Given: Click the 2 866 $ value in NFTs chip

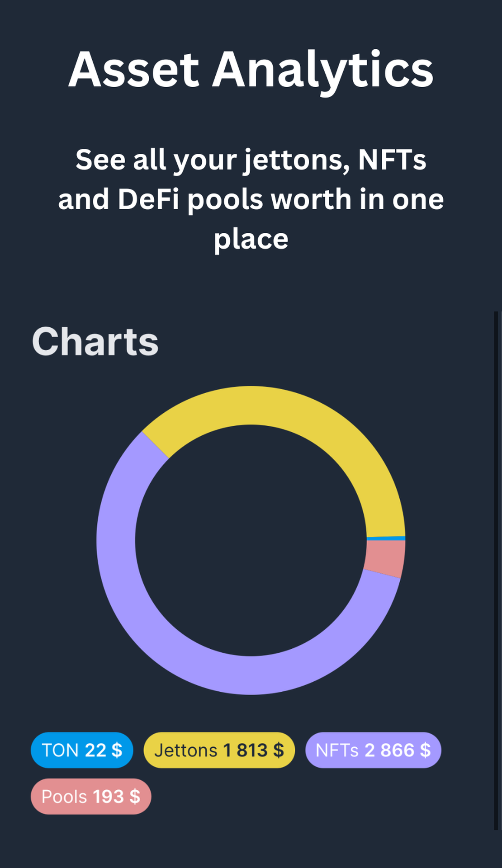Looking at the screenshot, I should pos(398,750).
